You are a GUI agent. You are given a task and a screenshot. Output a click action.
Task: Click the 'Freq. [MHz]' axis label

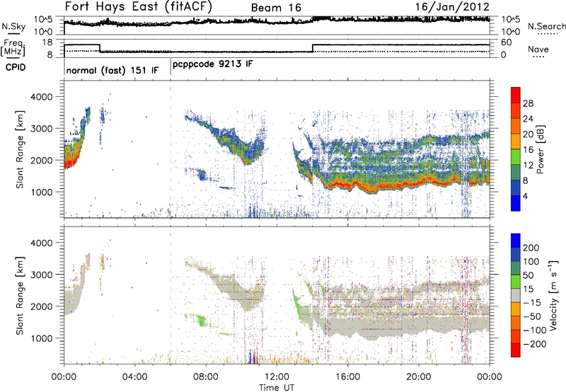coord(13,48)
